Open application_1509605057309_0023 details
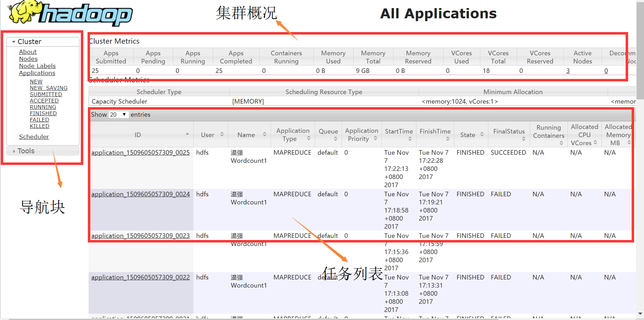Viewport: 644px width, 320px height. coord(140,236)
